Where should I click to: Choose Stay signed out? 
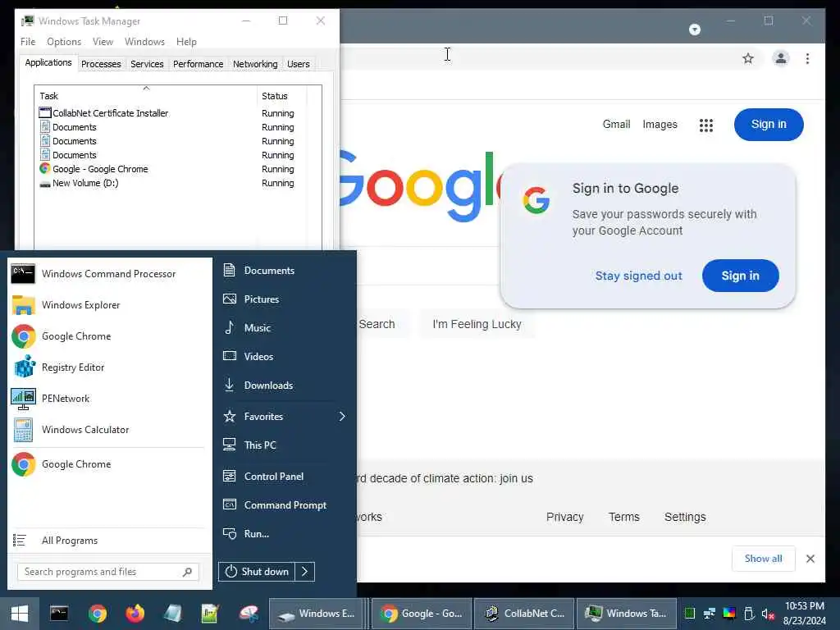point(638,276)
